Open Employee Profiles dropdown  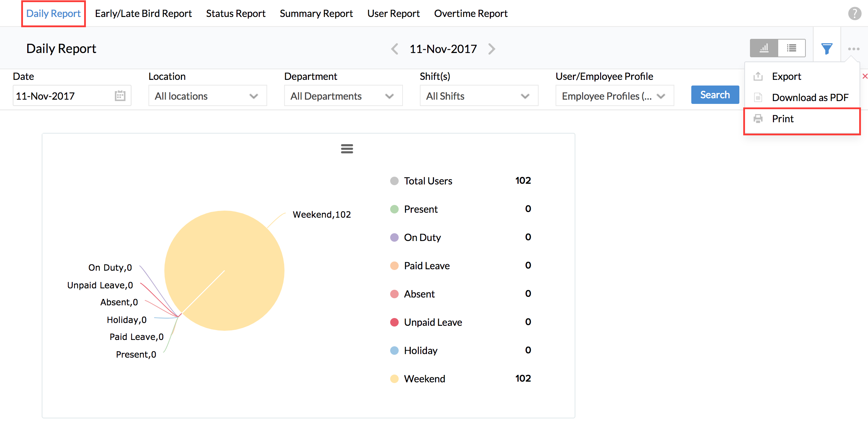pos(614,96)
